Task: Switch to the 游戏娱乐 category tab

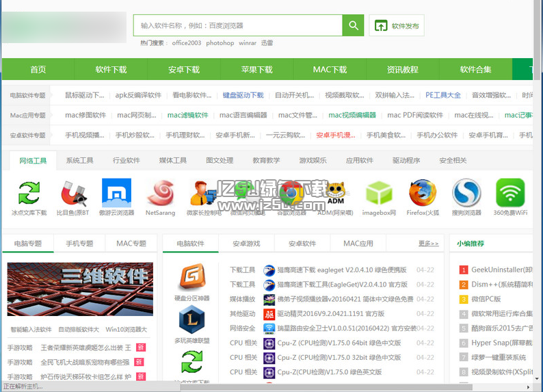Action: point(313,161)
